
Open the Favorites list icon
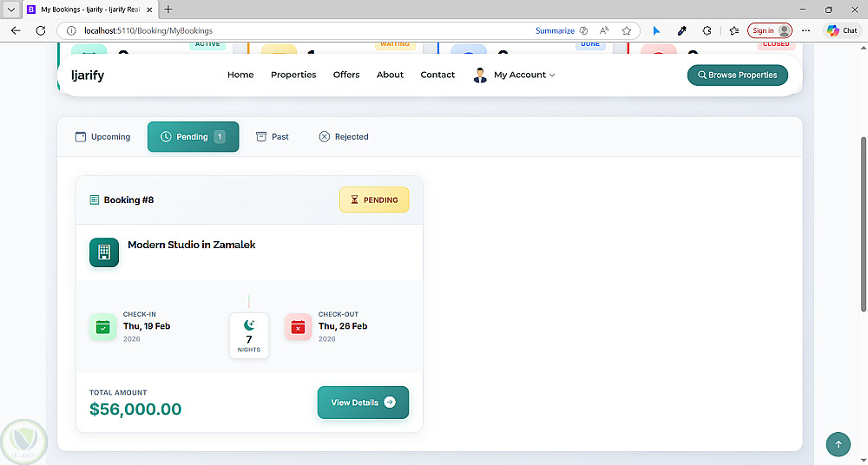tap(734, 31)
